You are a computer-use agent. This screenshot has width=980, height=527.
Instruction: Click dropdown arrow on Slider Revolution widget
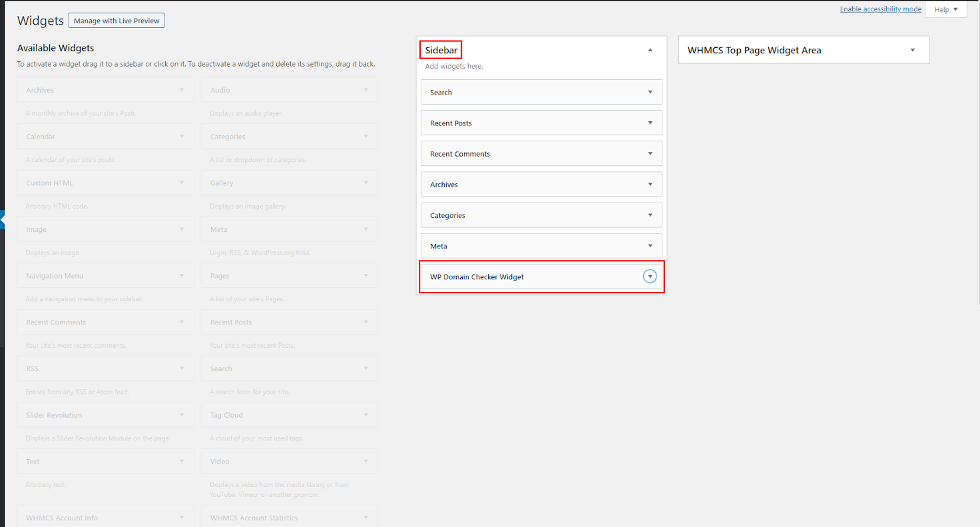click(182, 415)
